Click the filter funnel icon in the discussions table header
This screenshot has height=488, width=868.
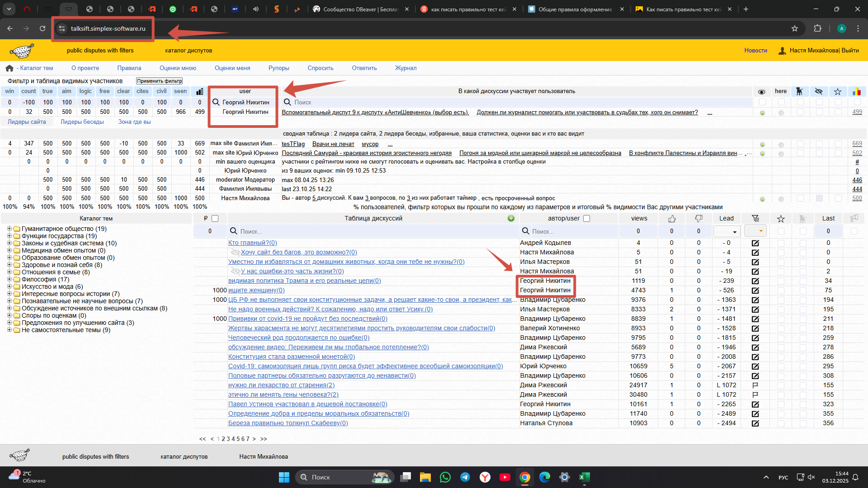(755, 219)
